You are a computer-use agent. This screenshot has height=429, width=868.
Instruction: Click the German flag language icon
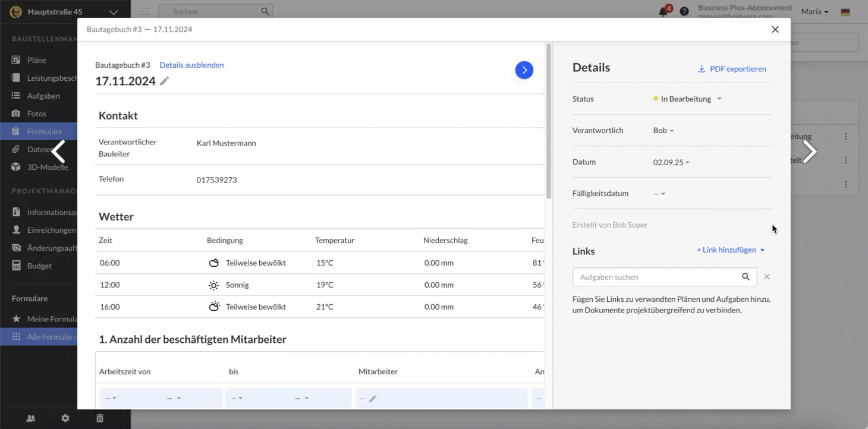pos(845,12)
